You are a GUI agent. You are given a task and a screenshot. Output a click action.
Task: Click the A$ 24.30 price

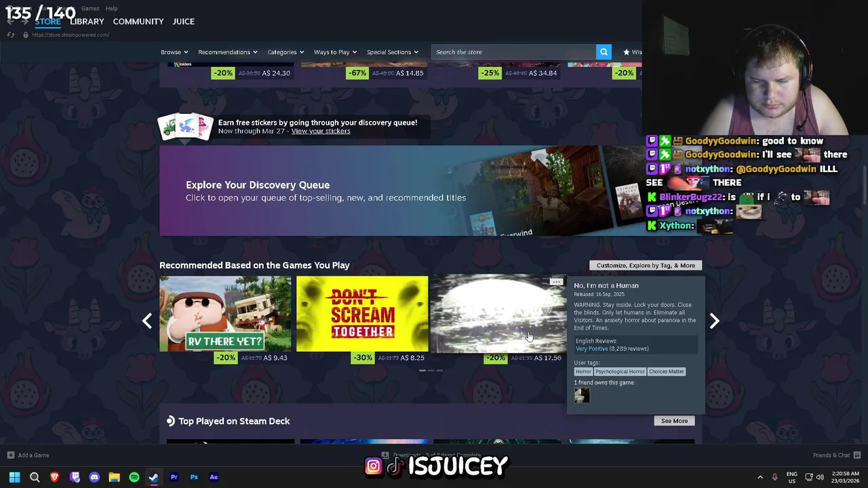276,73
